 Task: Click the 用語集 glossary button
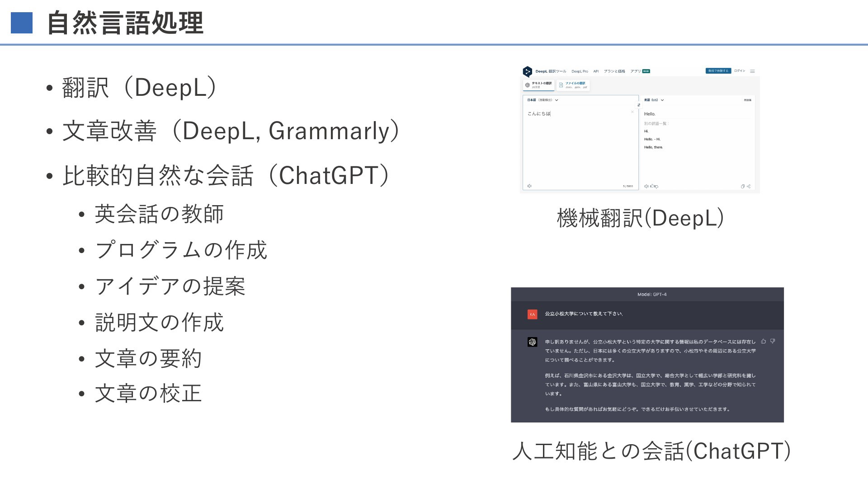[x=748, y=100]
